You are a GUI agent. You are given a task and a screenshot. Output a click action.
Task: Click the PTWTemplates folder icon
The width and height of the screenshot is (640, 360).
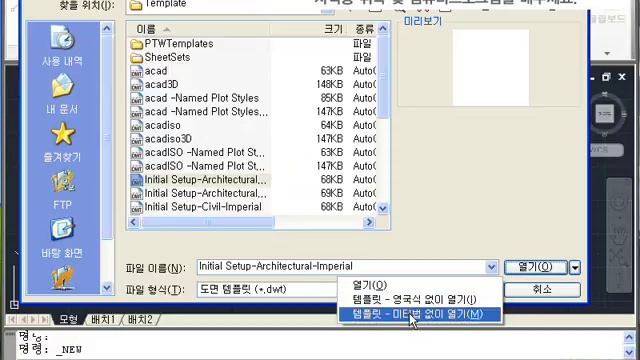[x=136, y=44]
